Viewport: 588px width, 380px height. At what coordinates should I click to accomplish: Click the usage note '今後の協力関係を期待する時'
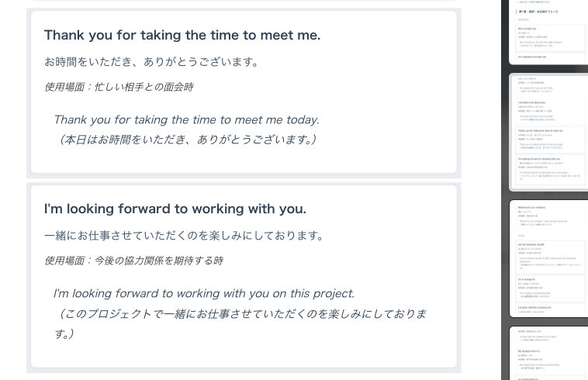coord(158,261)
